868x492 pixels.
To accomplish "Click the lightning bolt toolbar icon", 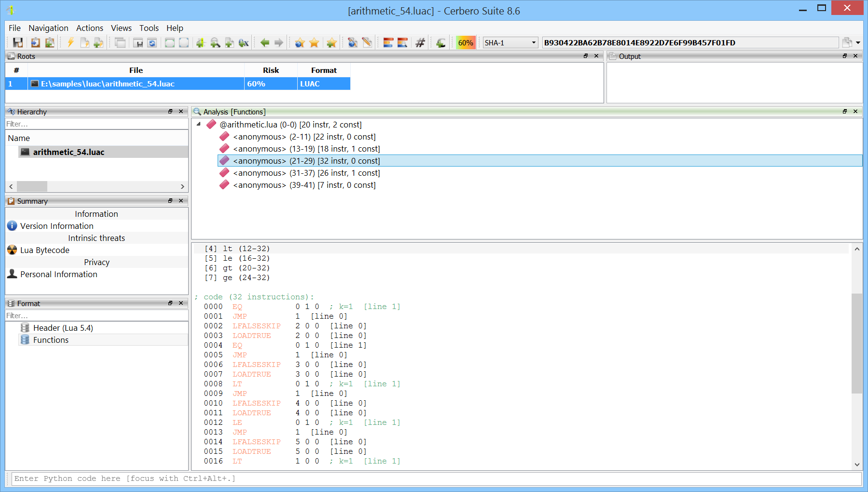I will (70, 43).
